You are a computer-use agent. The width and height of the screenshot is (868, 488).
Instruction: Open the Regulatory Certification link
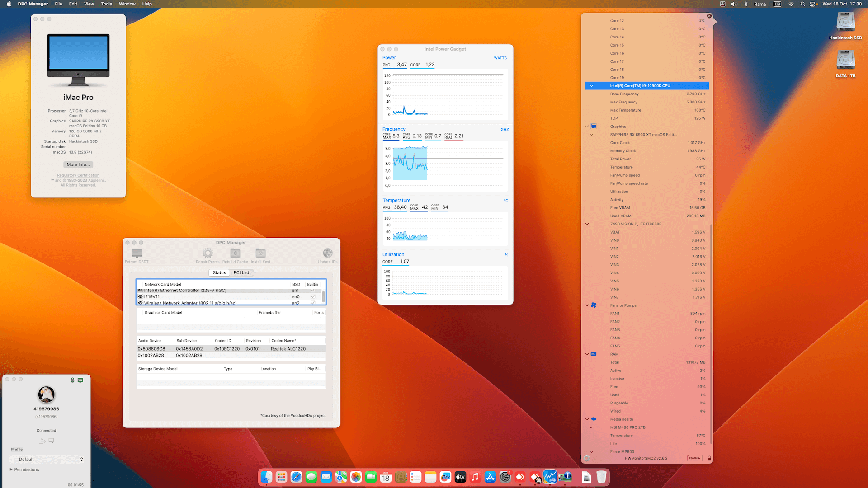click(78, 175)
